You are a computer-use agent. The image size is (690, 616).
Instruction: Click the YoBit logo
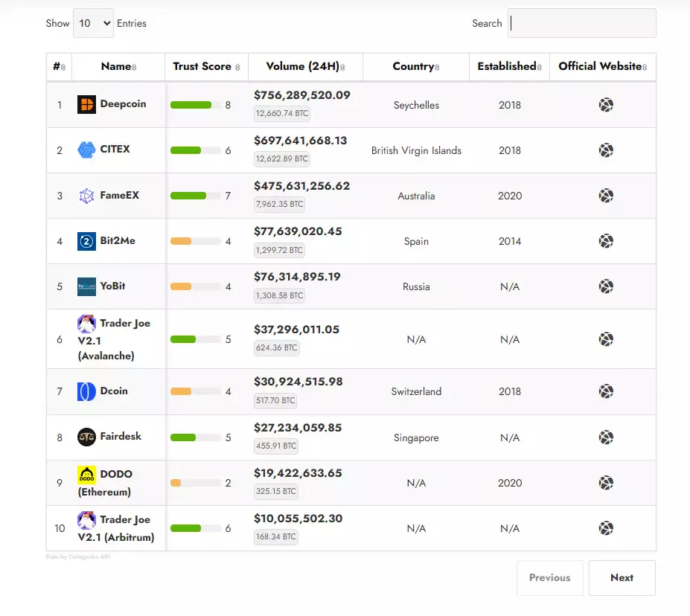click(86, 286)
